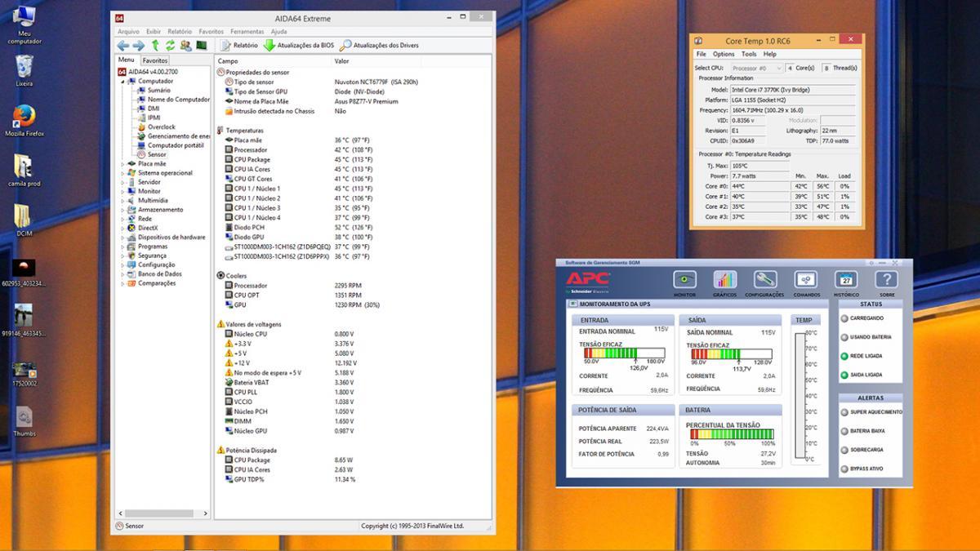The image size is (980, 551).
Task: Select the Thumbs file on desktop
Action: pos(24,421)
